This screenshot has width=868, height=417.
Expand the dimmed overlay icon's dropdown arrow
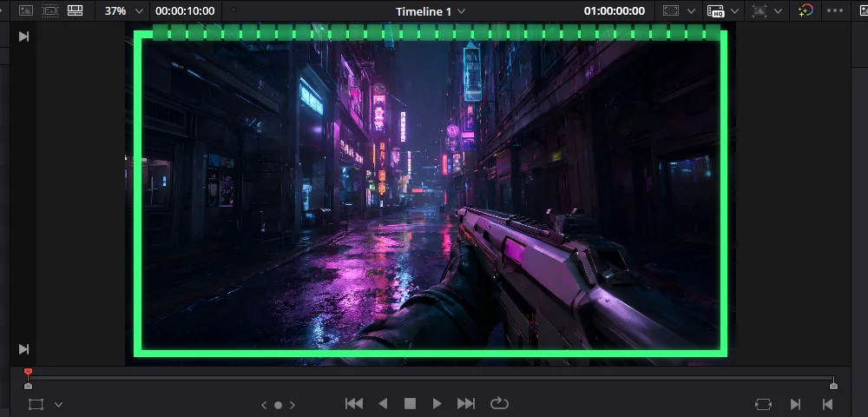[778, 11]
